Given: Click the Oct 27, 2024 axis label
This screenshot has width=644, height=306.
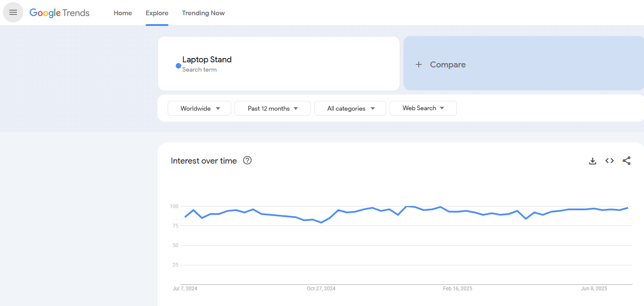Looking at the screenshot, I should click(x=321, y=289).
